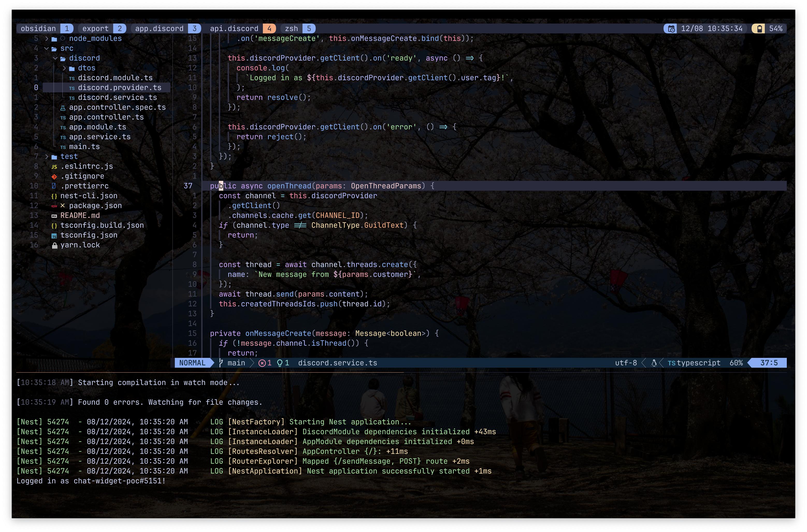Click the flask test icon for app.controller.spec.ts
807x532 pixels.
click(63, 108)
